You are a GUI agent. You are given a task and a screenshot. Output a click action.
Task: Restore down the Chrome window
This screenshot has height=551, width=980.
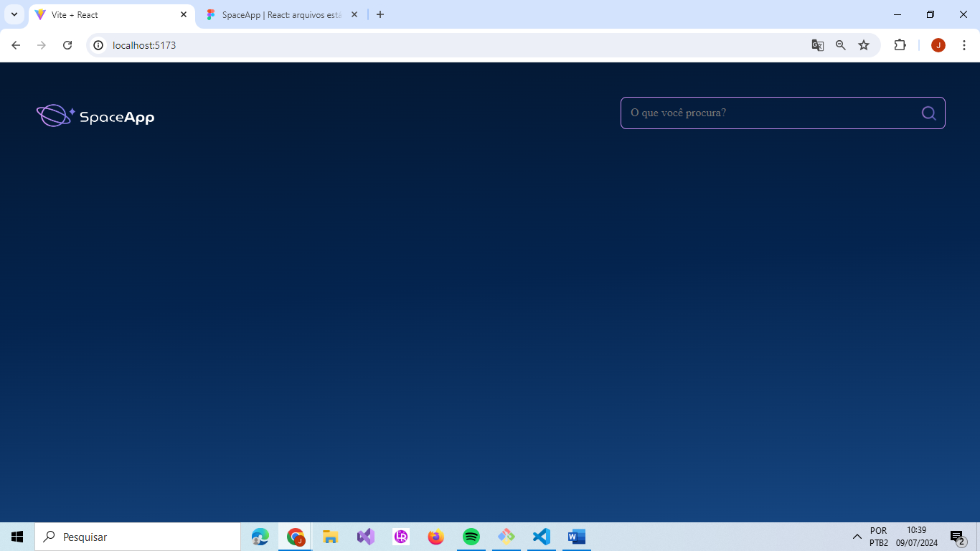[930, 14]
